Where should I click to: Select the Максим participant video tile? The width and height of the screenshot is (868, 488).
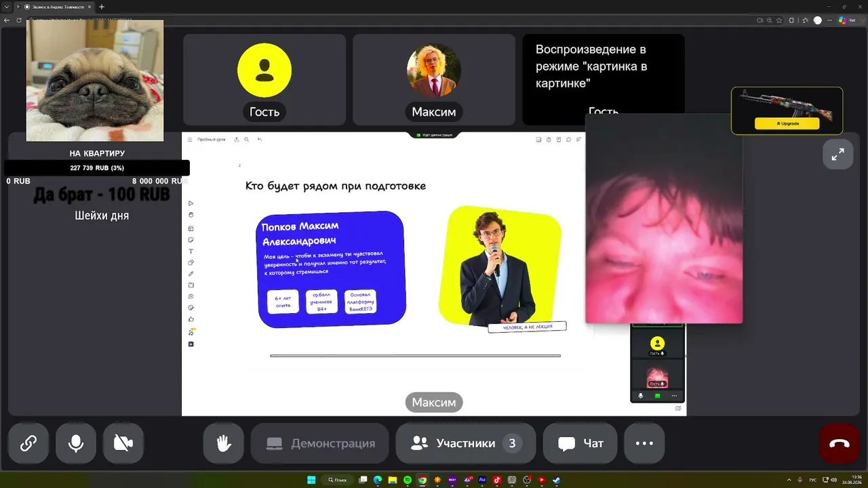(434, 80)
